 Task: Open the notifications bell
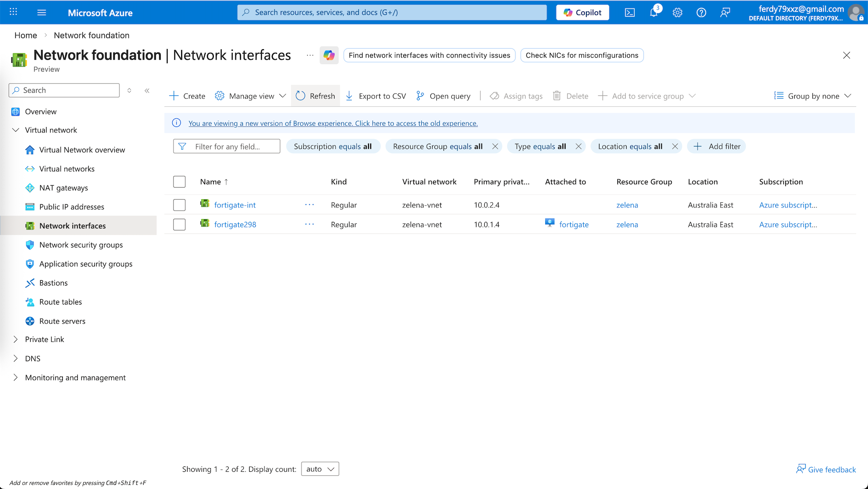(x=654, y=13)
